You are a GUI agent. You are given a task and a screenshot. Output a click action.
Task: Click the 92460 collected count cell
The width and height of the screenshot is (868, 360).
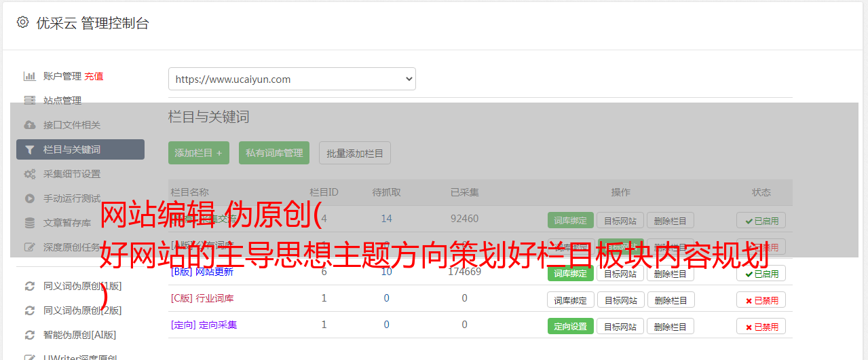coord(464,219)
